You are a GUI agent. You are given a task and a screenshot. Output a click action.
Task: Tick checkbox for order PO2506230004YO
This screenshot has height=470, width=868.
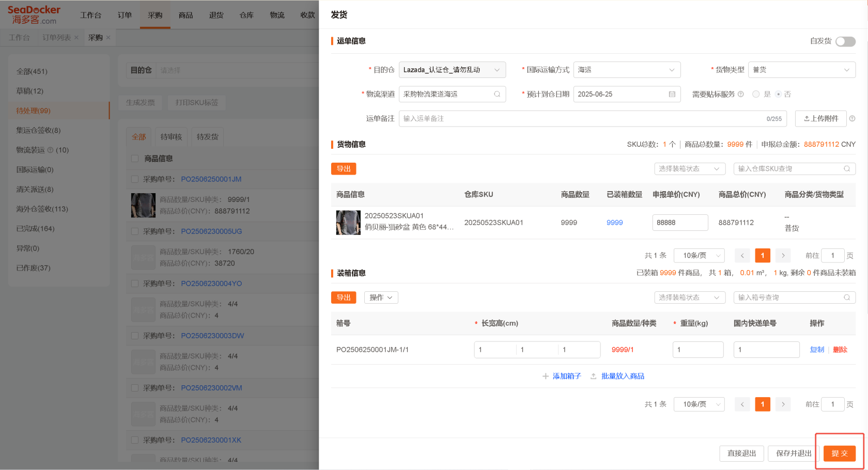point(135,284)
